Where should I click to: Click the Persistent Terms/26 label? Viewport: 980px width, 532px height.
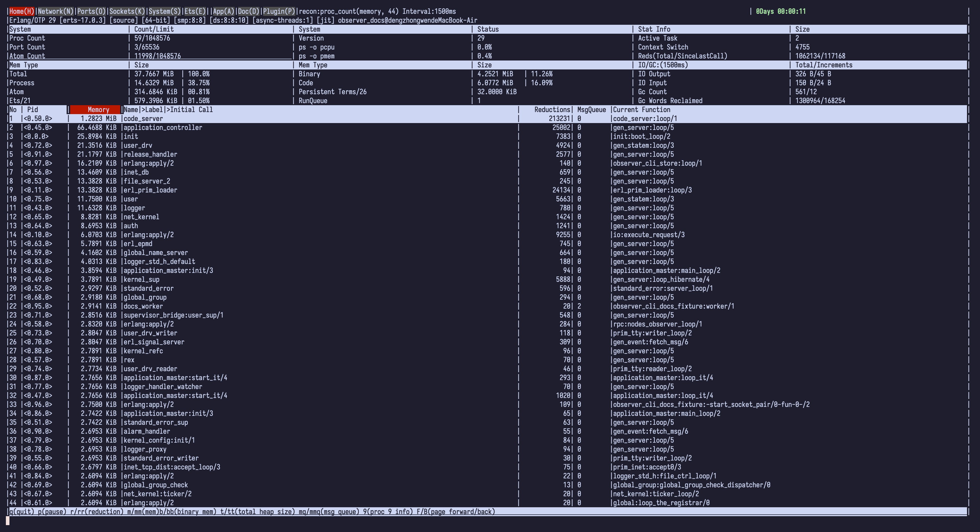tap(333, 92)
